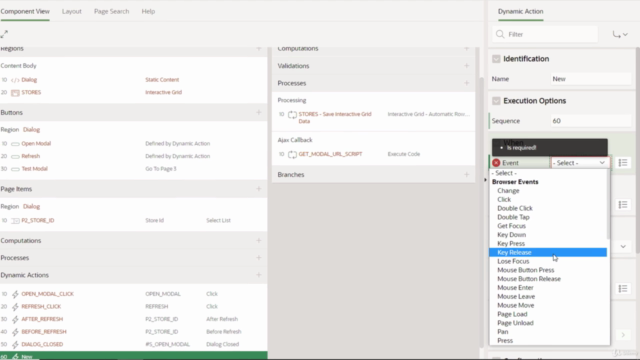Click plus icon in middle Processes header

(x=467, y=83)
